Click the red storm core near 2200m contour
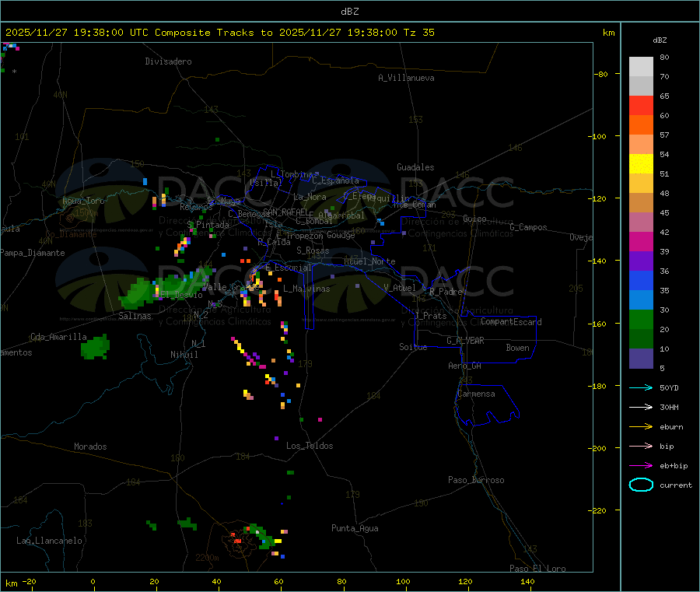Viewport: 700px width, 592px height. (236, 540)
